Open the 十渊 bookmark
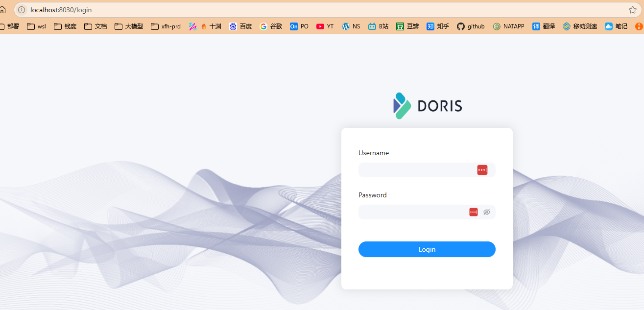Image resolution: width=644 pixels, height=310 pixels. (x=205, y=26)
